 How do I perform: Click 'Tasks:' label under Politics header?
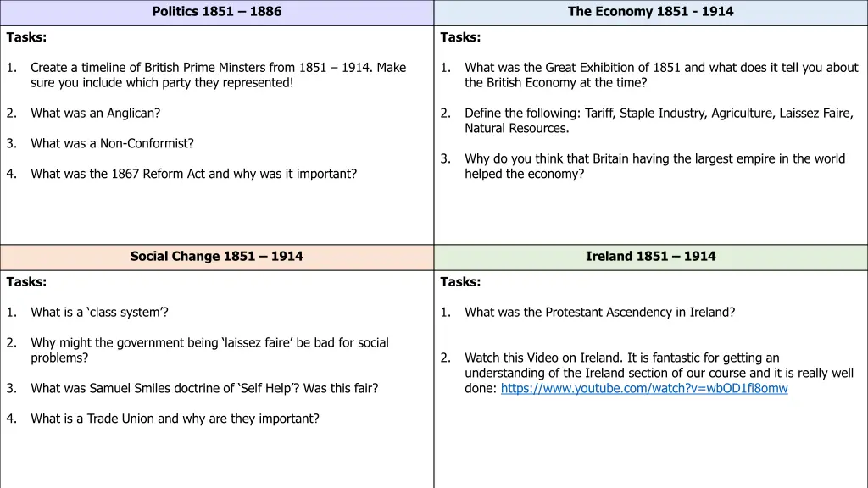tap(26, 37)
